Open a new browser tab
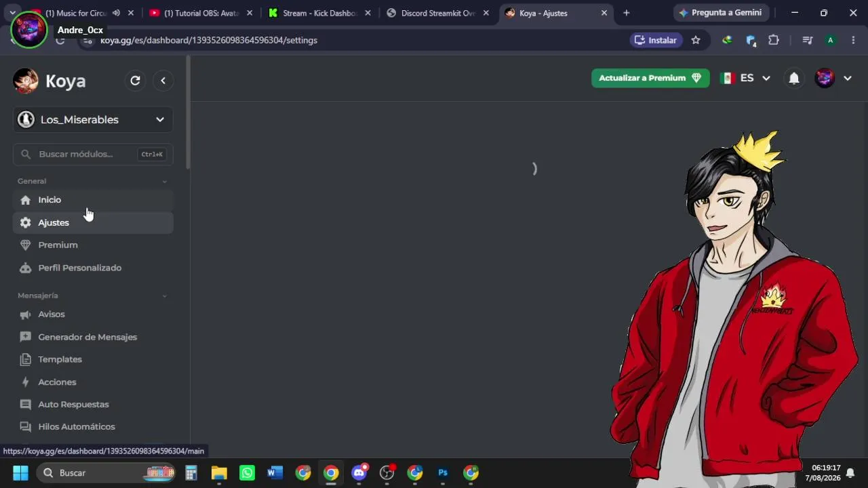 pyautogui.click(x=626, y=13)
